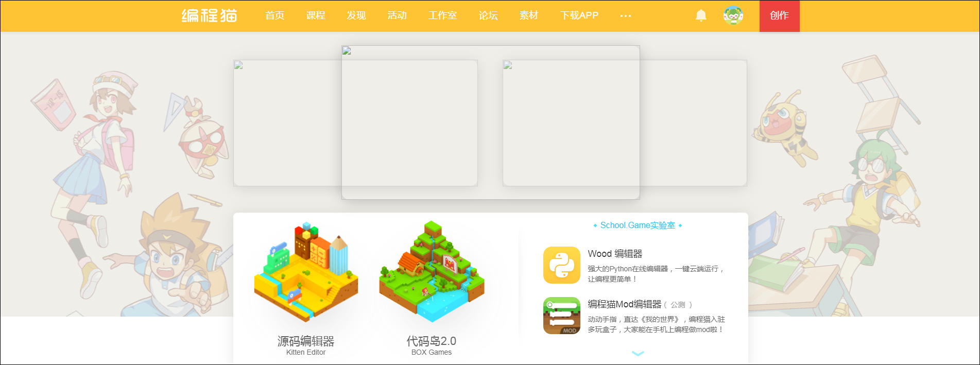Click the Mod编辑器 description text
980x365 pixels.
(657, 324)
